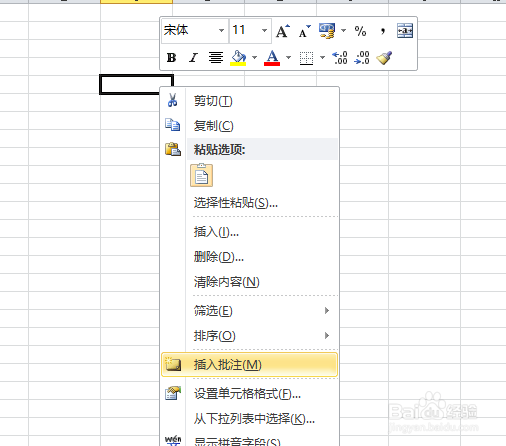Viewport: 506px width, 446px height.
Task: Choose 复制(C) from context menu
Action: [x=249, y=126]
